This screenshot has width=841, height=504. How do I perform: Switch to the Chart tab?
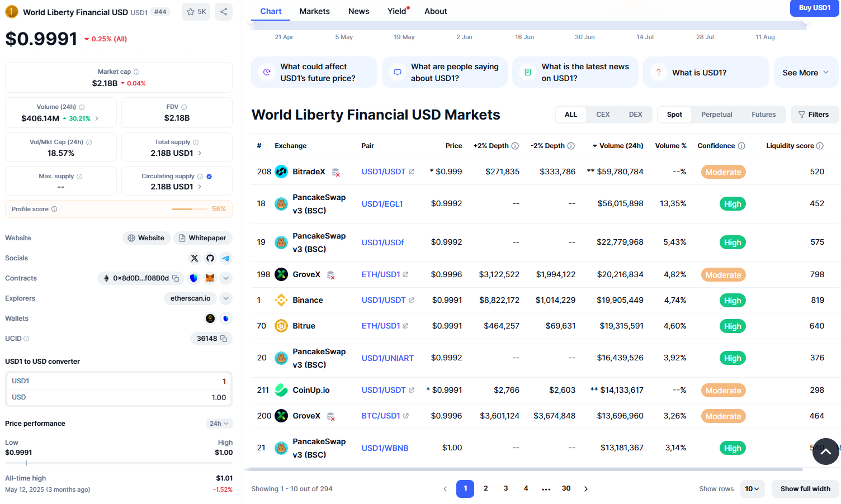point(271,11)
